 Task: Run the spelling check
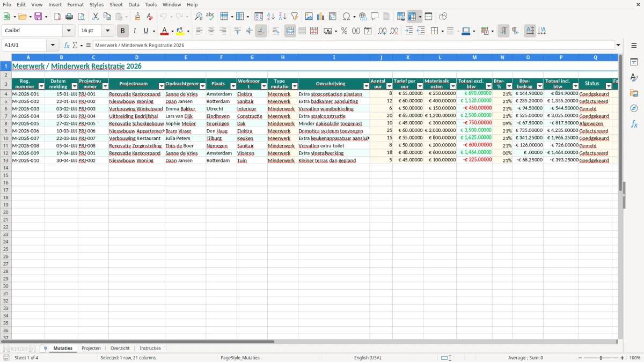[210, 17]
